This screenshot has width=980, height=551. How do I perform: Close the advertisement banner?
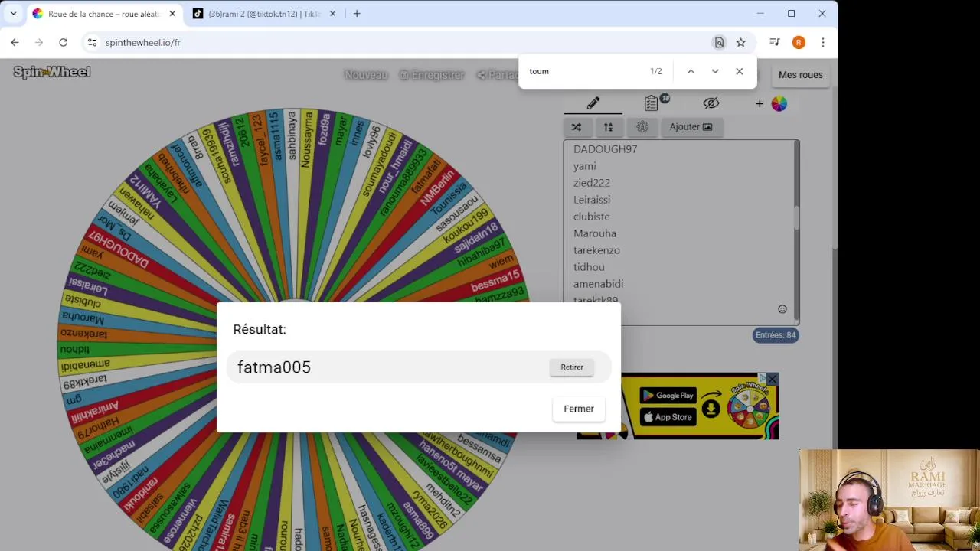(x=773, y=379)
